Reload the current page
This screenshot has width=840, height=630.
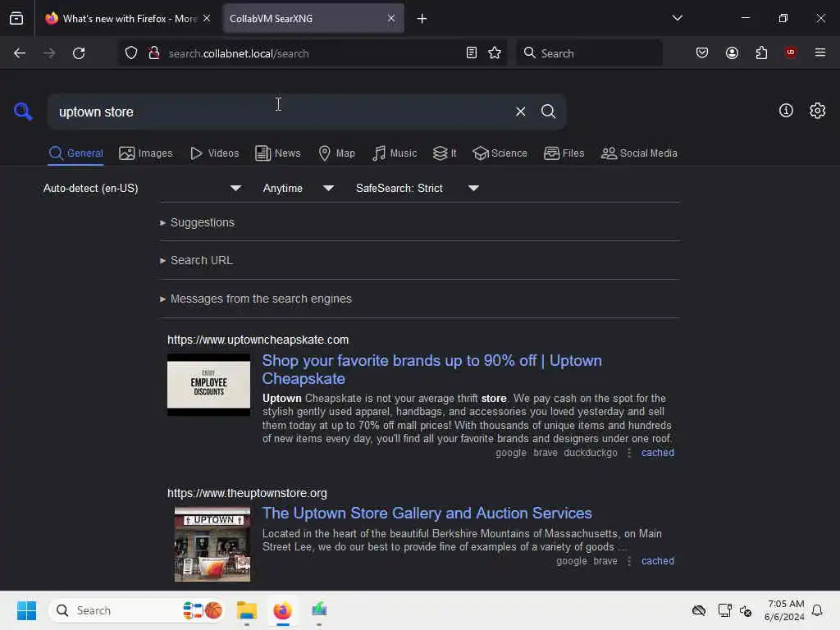79,53
